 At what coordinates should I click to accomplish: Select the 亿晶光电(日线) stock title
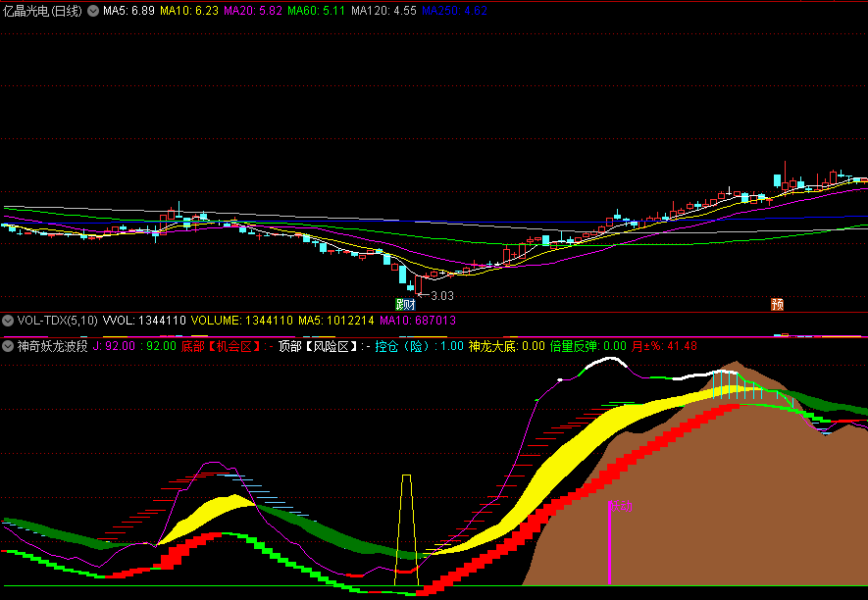coord(42,11)
